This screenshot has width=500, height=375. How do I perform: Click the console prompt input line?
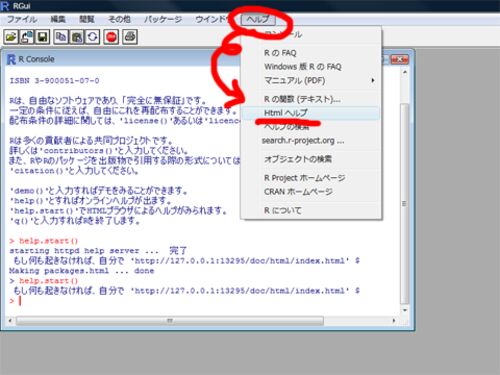pyautogui.click(x=203, y=301)
